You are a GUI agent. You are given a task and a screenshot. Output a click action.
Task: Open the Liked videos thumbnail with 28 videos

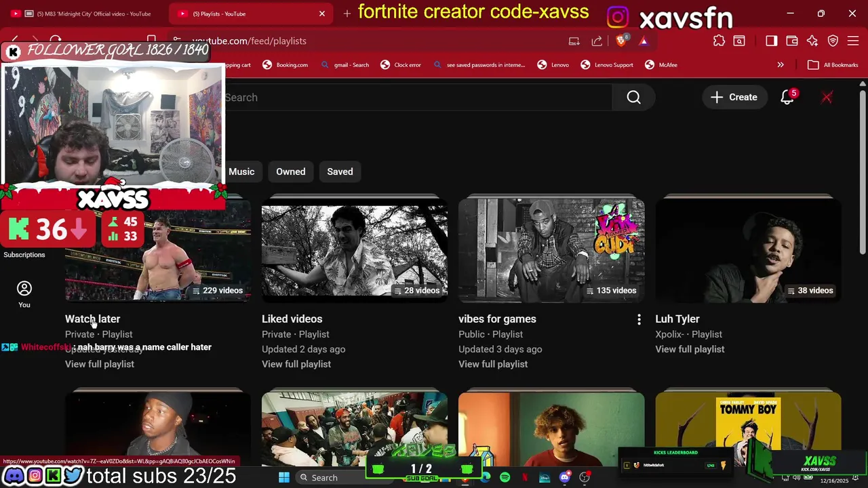click(355, 251)
